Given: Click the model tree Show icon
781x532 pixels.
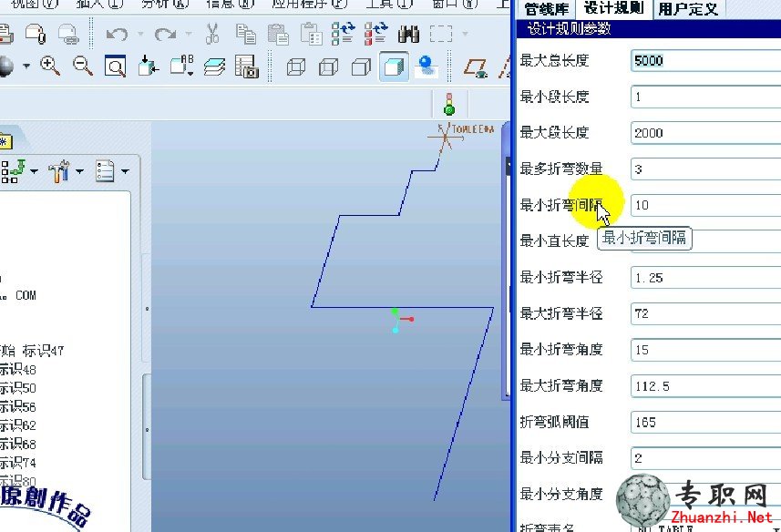Looking at the screenshot, I should [x=13, y=171].
